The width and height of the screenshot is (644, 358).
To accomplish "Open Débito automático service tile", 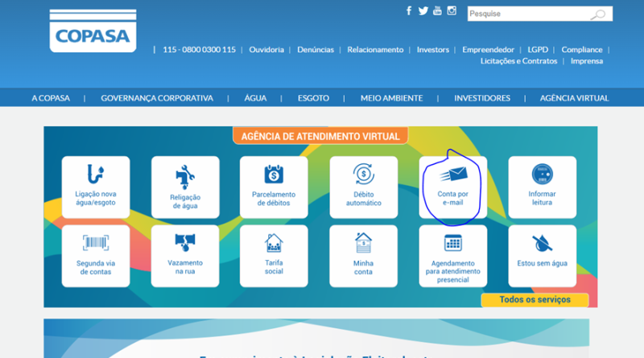I will click(363, 187).
